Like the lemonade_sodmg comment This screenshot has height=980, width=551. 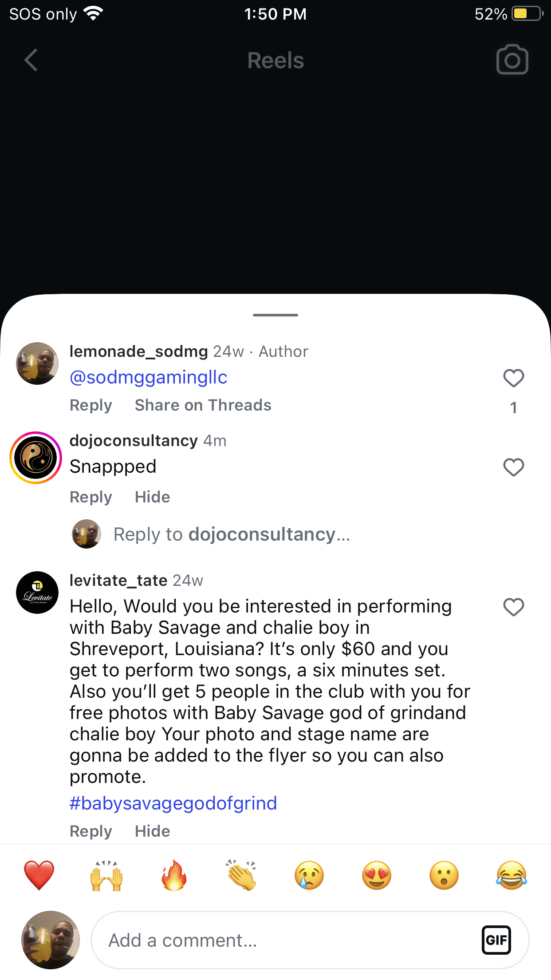tap(513, 378)
